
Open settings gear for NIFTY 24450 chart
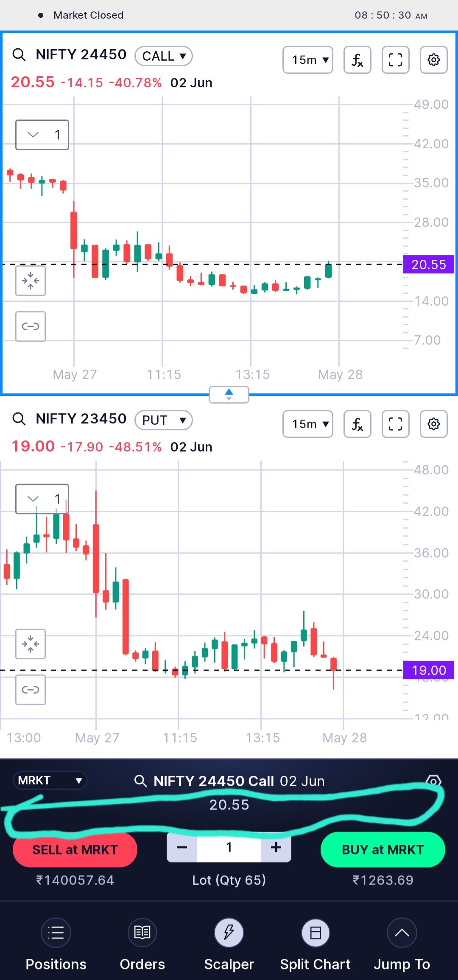click(x=433, y=60)
